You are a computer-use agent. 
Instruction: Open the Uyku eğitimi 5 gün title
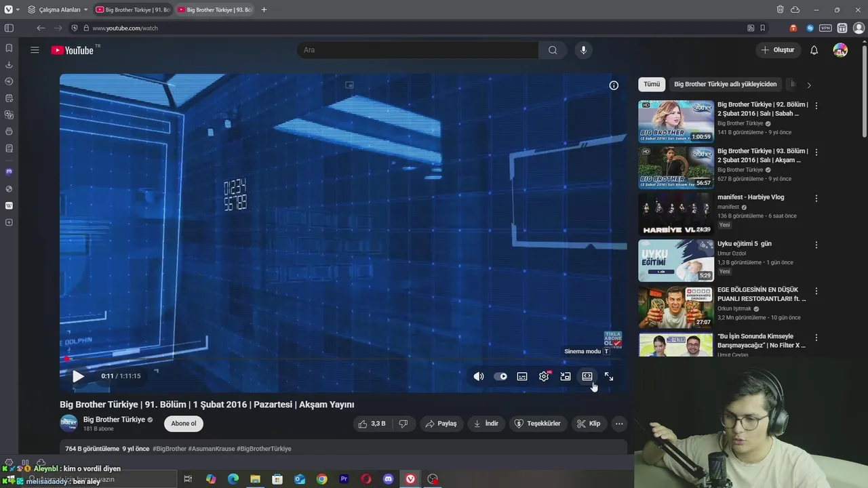click(x=745, y=243)
